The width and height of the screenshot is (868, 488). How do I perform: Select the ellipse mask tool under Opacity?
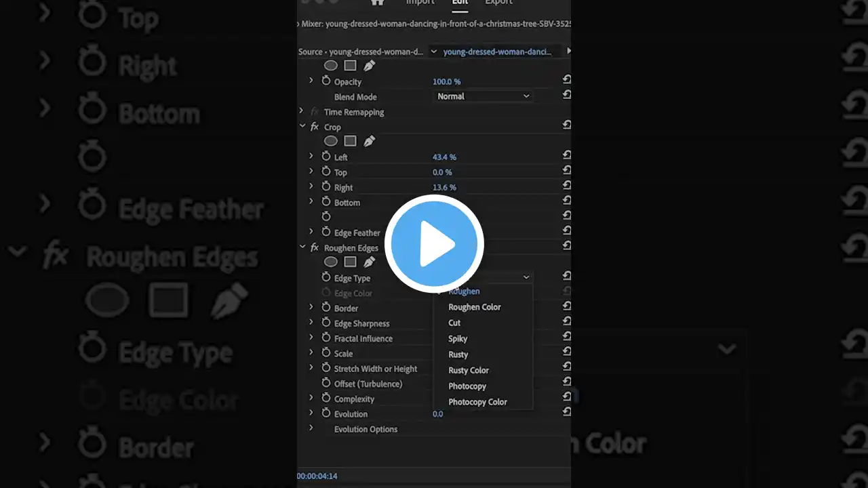pos(331,66)
